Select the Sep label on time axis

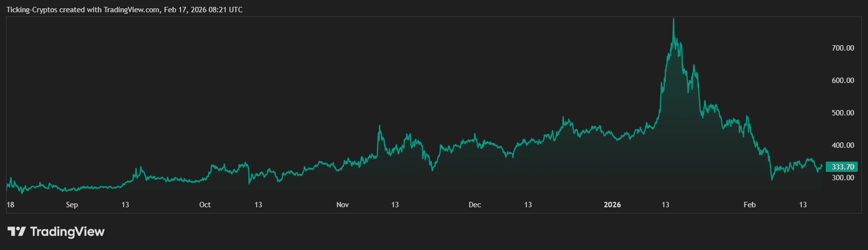(72, 205)
